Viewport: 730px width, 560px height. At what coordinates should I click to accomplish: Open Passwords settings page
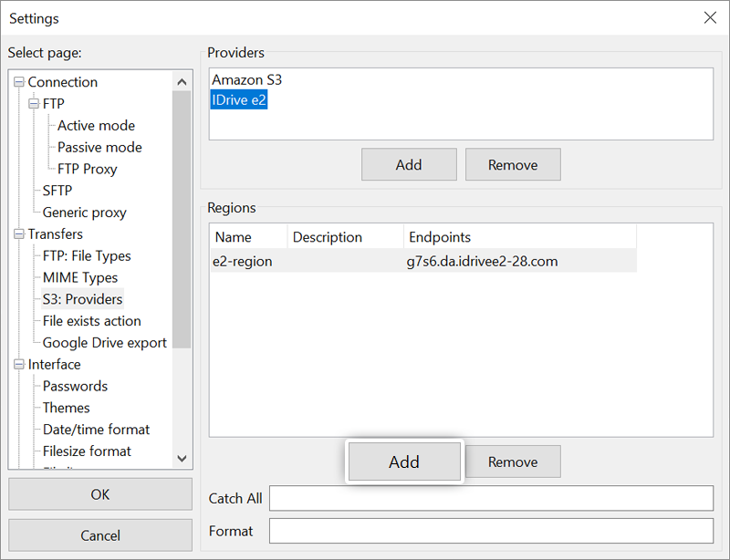click(x=75, y=386)
